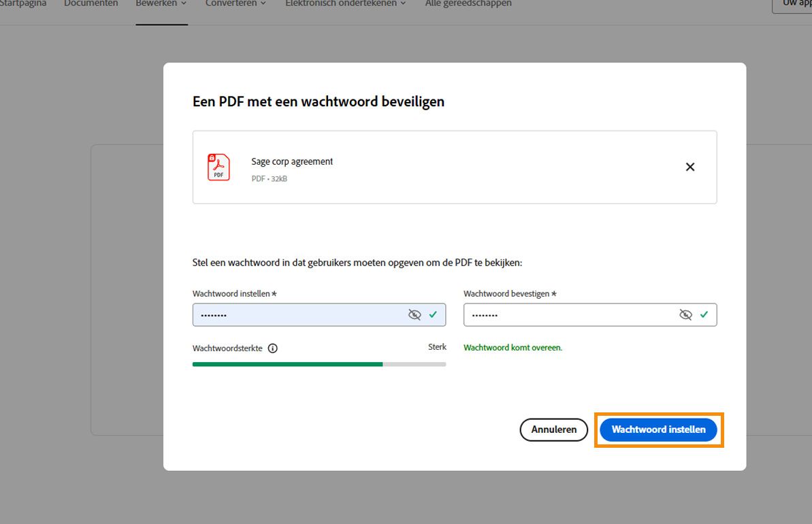Click inside the Wachtwoord bevestigen input field
This screenshot has height=524, width=812.
point(565,314)
